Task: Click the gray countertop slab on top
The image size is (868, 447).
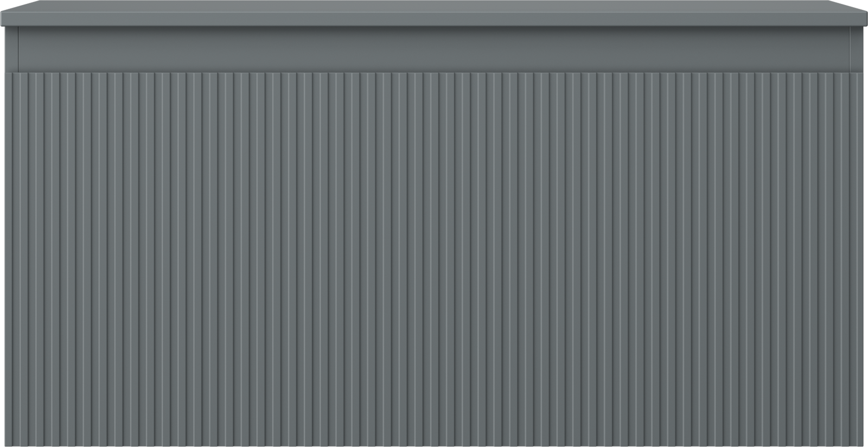Action: pyautogui.click(x=434, y=13)
